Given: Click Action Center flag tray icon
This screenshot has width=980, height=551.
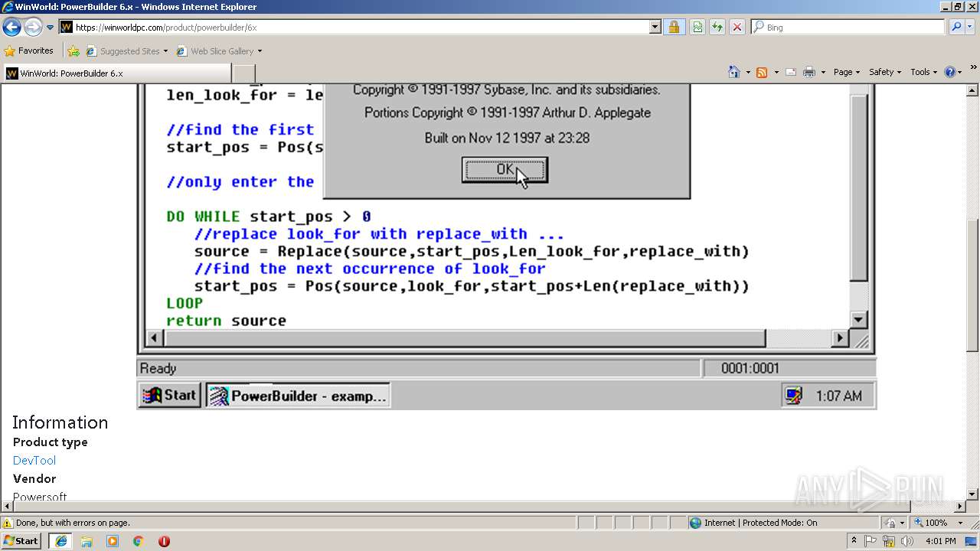Looking at the screenshot, I should click(871, 541).
